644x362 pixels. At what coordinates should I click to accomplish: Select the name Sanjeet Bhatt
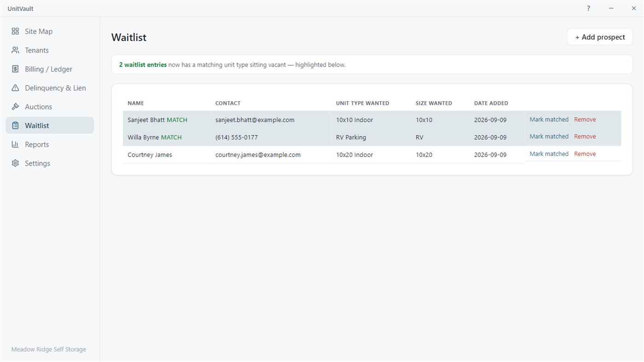point(146,120)
